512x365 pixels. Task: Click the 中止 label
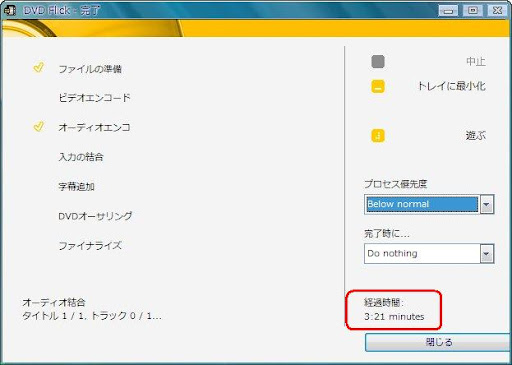pos(476,62)
